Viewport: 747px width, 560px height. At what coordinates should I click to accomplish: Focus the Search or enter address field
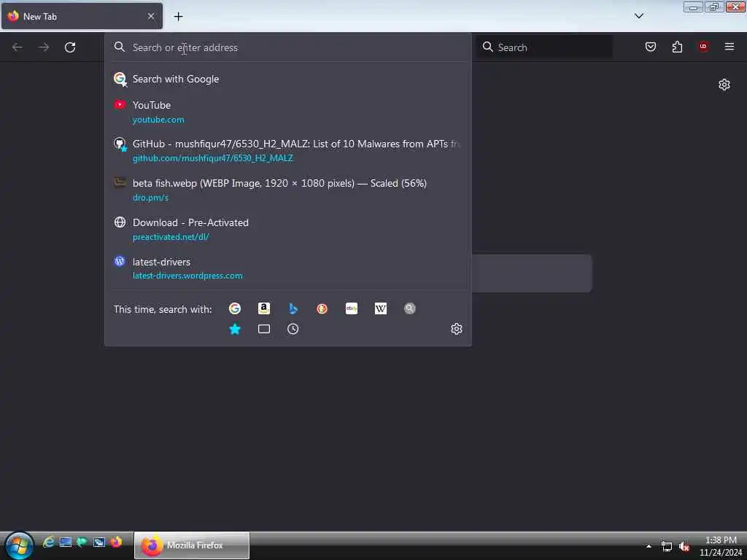[x=287, y=47]
